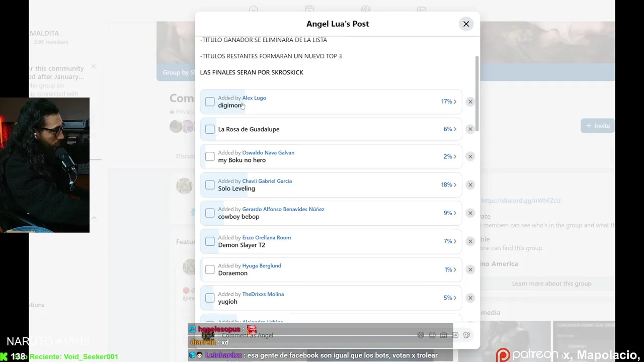Remove the cowboy bebop option

pos(470,213)
